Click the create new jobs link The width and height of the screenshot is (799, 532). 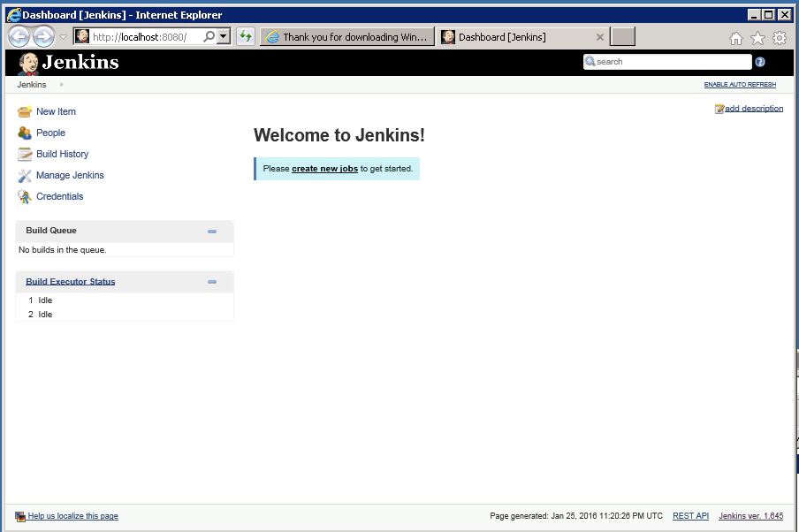pyautogui.click(x=323, y=168)
